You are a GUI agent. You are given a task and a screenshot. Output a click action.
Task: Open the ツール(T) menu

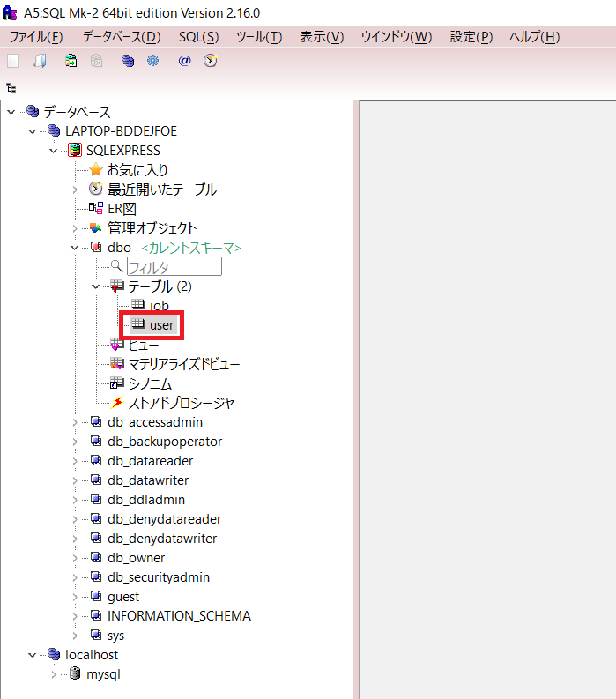tap(259, 36)
